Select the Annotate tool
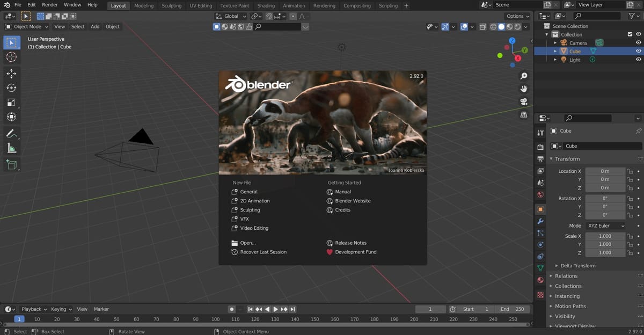Viewport: 644px width, 335px height. [11, 134]
